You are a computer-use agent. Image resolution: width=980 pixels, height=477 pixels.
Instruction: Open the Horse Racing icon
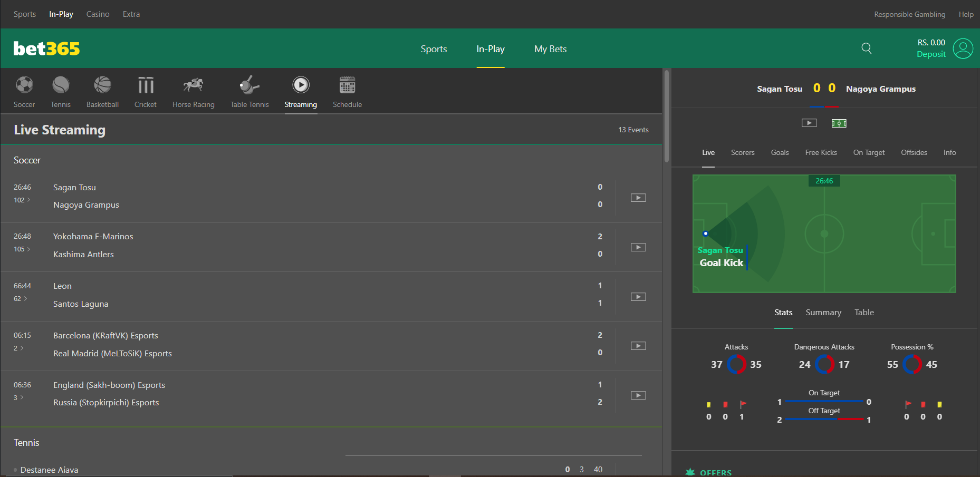pyautogui.click(x=193, y=85)
